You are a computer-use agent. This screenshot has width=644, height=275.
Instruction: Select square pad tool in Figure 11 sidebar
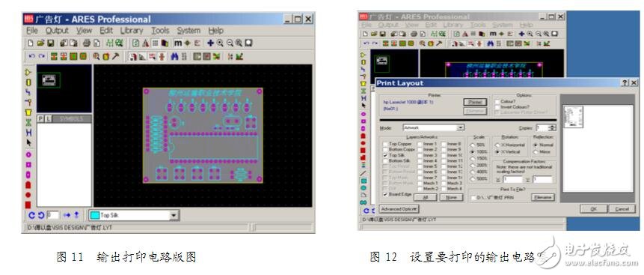pyautogui.click(x=28, y=165)
